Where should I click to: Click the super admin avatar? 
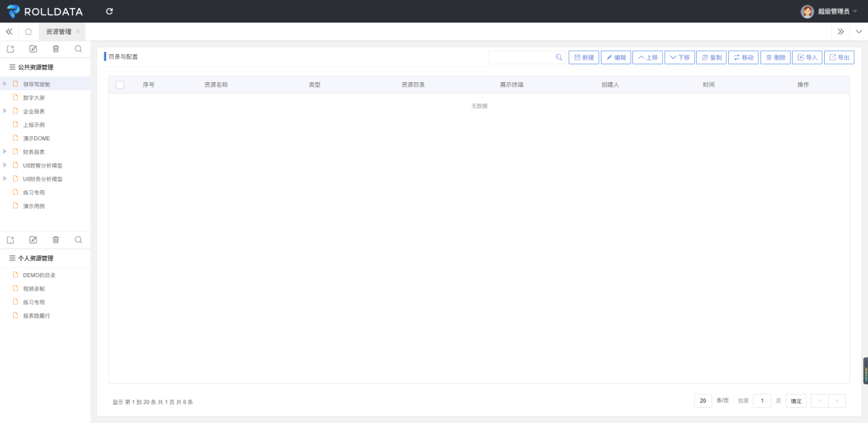[x=808, y=12]
